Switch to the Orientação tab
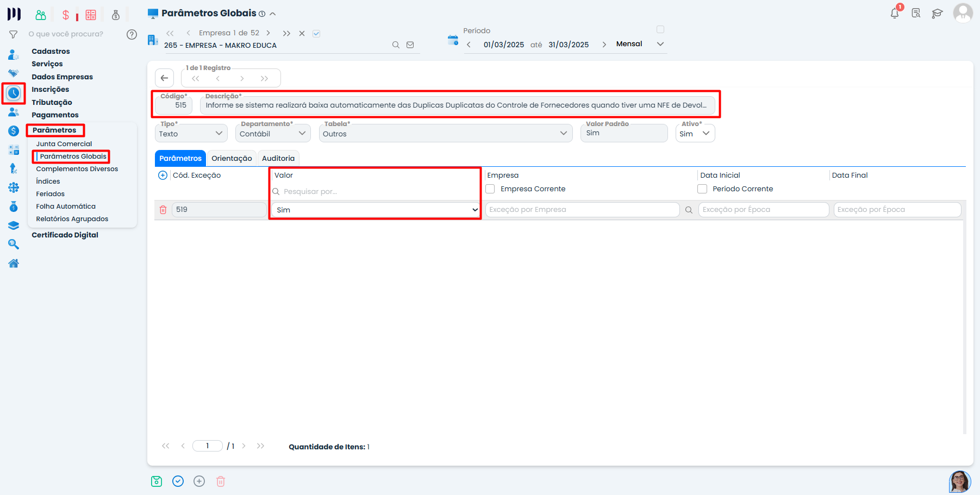Viewport: 980px width, 495px height. pyautogui.click(x=232, y=159)
